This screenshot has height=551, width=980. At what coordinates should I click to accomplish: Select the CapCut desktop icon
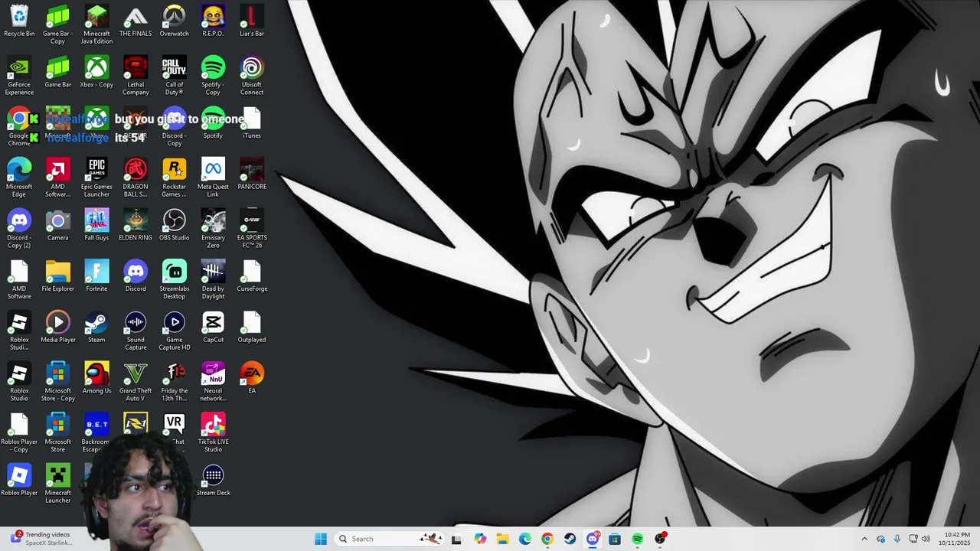(213, 328)
